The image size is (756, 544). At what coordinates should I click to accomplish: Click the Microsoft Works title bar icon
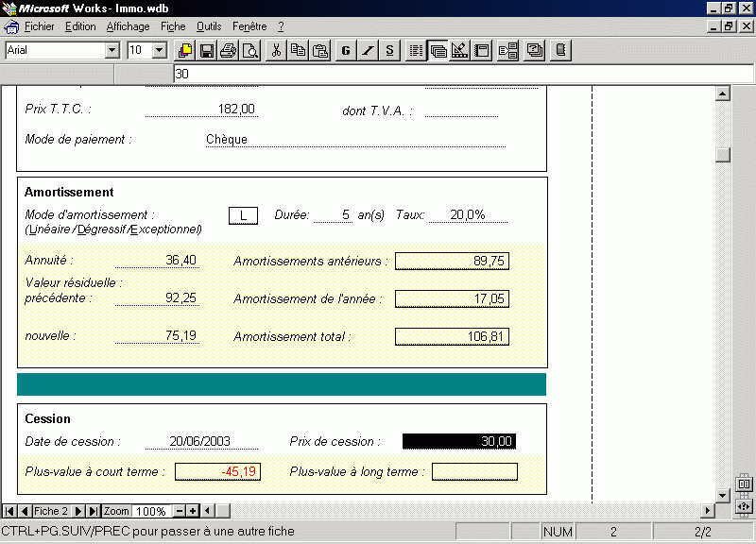coord(9,8)
